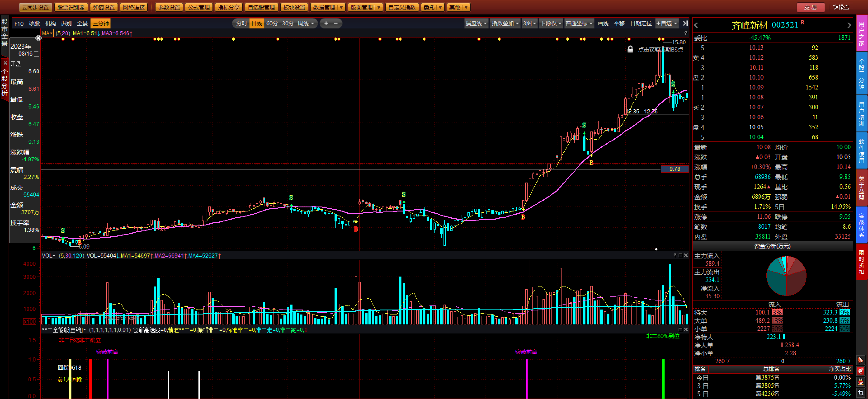
Task: Close the daily data info box
Action: (38, 38)
